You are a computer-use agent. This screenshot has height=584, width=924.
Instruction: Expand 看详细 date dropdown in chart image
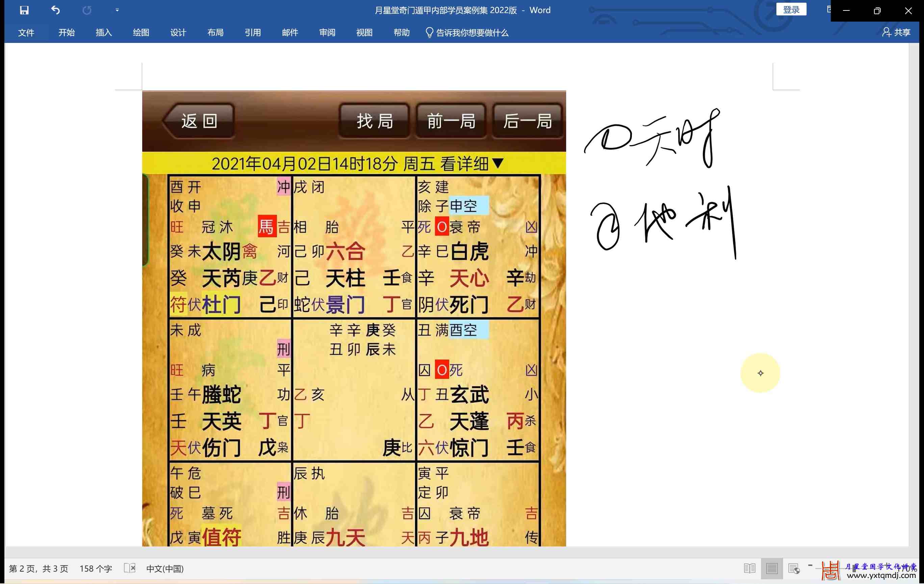498,164
